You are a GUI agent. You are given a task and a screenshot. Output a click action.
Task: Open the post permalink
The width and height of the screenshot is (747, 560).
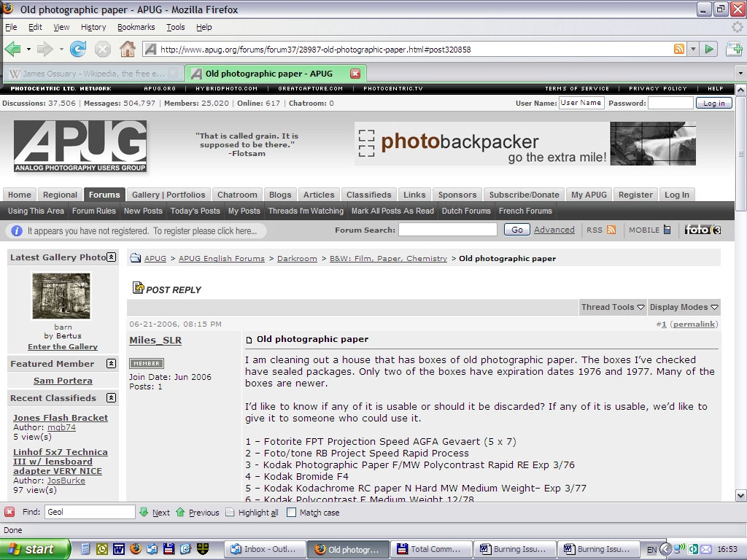point(694,324)
